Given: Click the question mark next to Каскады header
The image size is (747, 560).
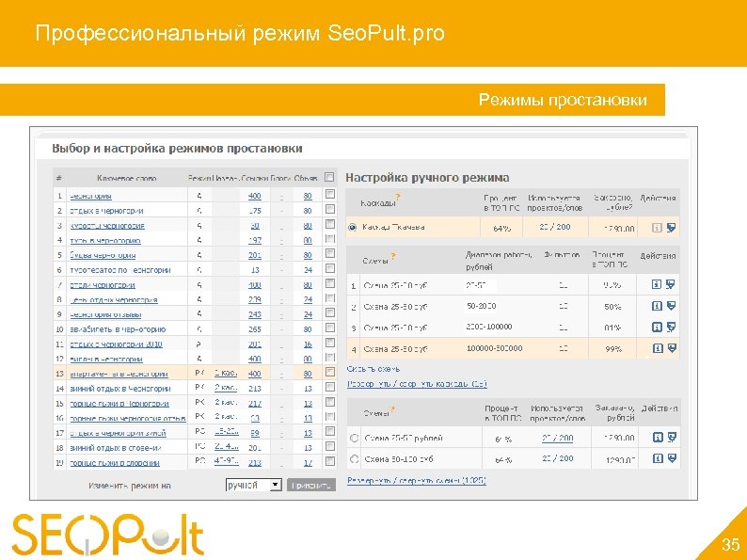Looking at the screenshot, I should [x=398, y=198].
